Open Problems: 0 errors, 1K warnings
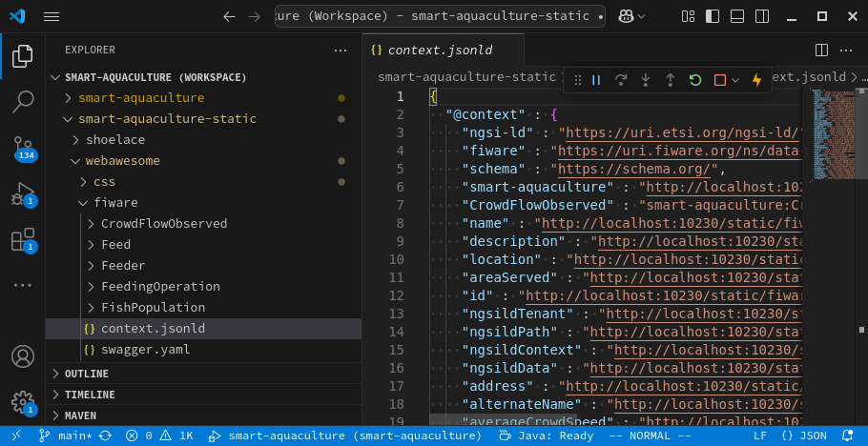The width and height of the screenshot is (868, 446). point(159,436)
